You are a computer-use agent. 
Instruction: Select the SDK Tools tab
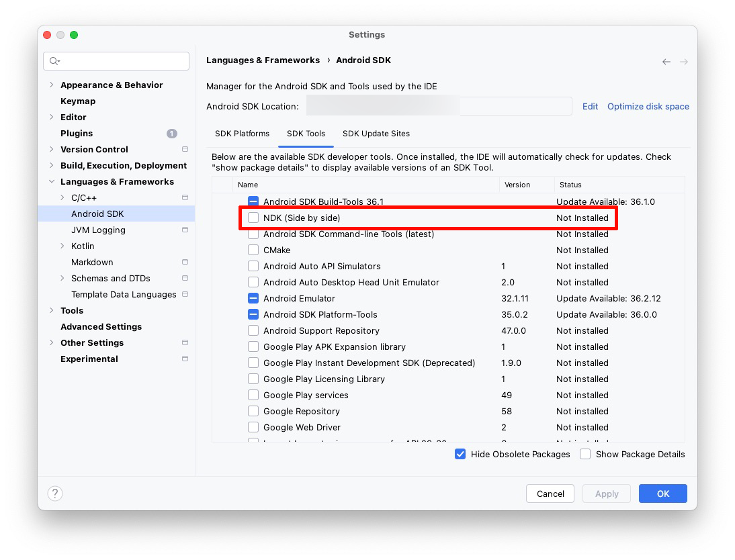pos(306,134)
